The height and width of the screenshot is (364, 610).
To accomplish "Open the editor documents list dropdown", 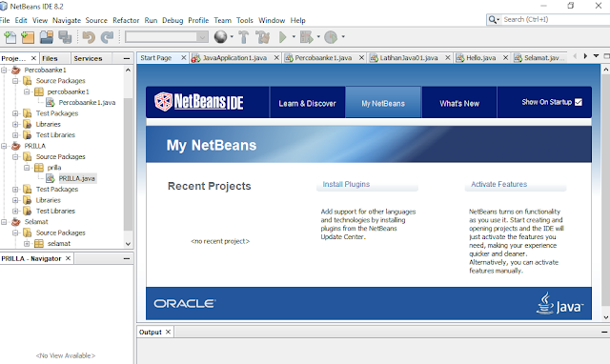I will [x=596, y=56].
